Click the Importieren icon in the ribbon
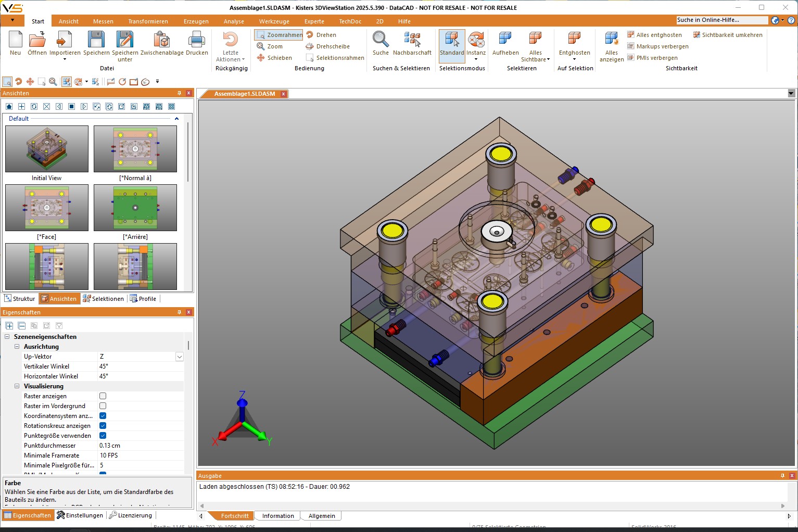The height and width of the screenshot is (532, 798). tap(65, 40)
